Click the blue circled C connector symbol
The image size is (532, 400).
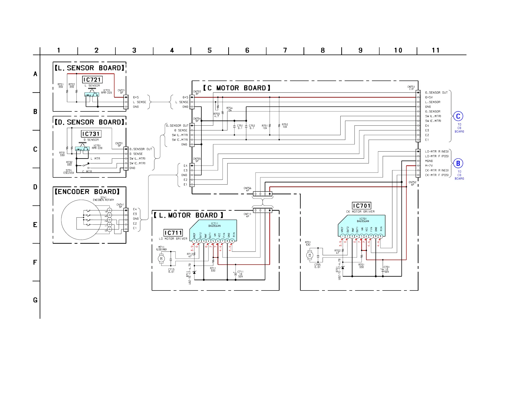point(458,116)
